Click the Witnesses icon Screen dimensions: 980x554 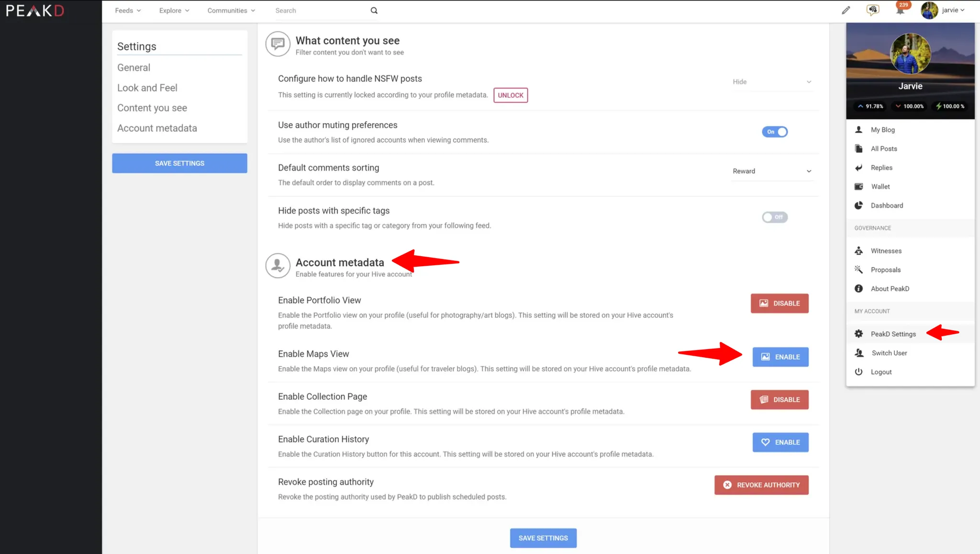point(859,251)
